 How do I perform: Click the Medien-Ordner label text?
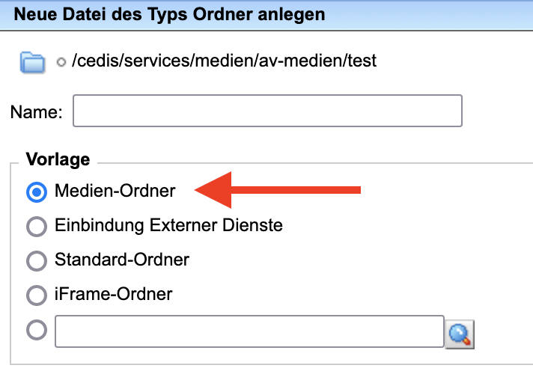click(115, 191)
